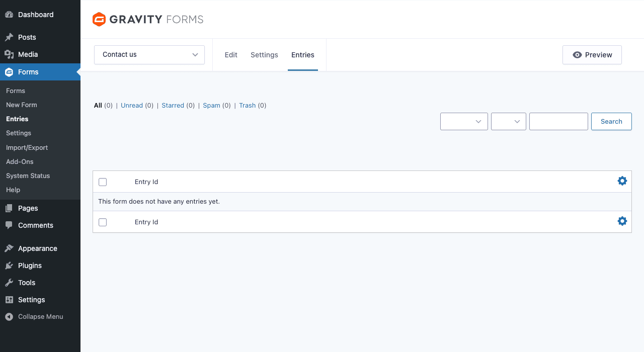Open Entries submenu item in sidebar
The image size is (644, 352).
click(17, 119)
